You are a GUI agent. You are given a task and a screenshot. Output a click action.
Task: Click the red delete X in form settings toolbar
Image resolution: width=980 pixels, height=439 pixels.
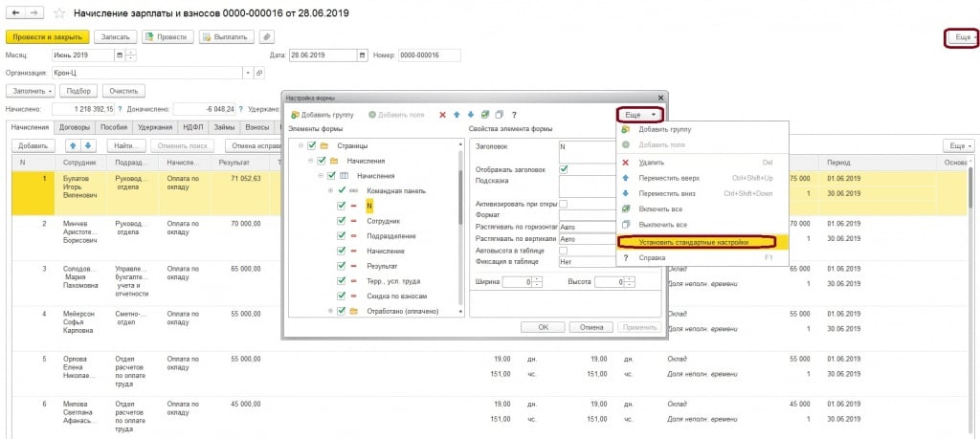pos(442,115)
